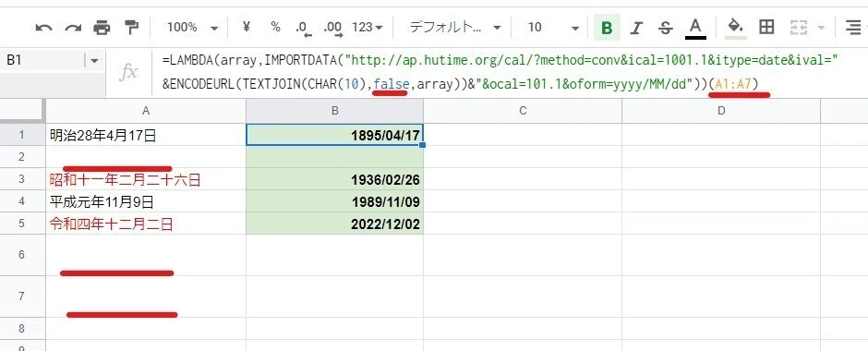Image resolution: width=868 pixels, height=351 pixels.
Task: Expand merge cells dropdown arrow
Action: 820,28
